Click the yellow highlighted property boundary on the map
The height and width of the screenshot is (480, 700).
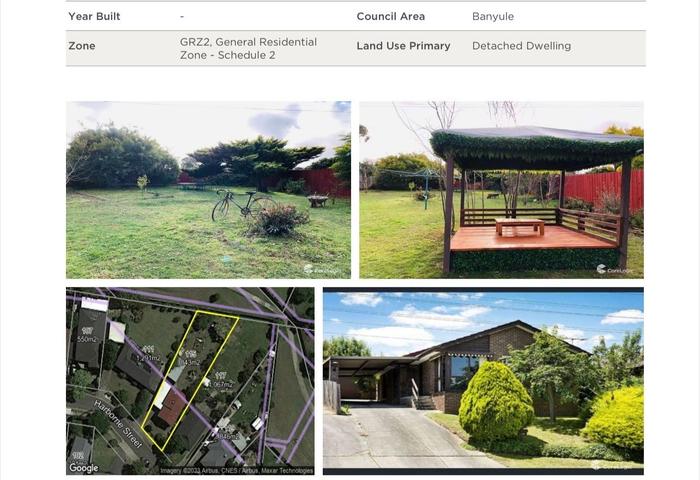[190, 380]
